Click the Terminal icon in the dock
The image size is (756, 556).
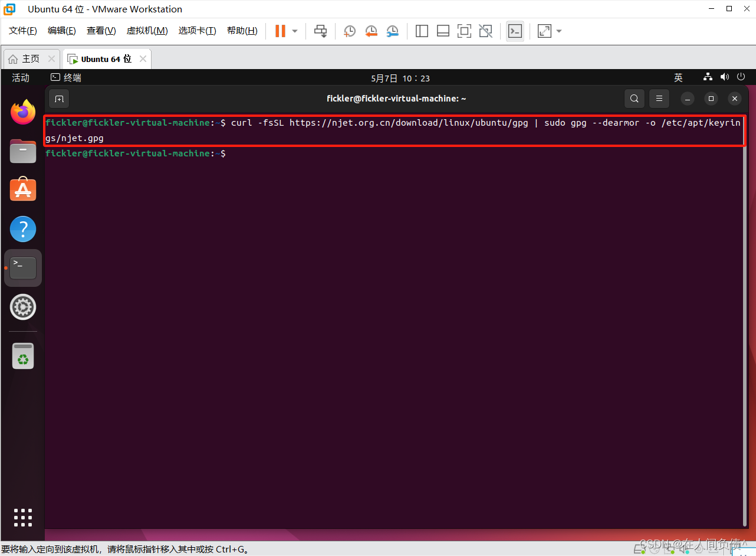pyautogui.click(x=23, y=268)
